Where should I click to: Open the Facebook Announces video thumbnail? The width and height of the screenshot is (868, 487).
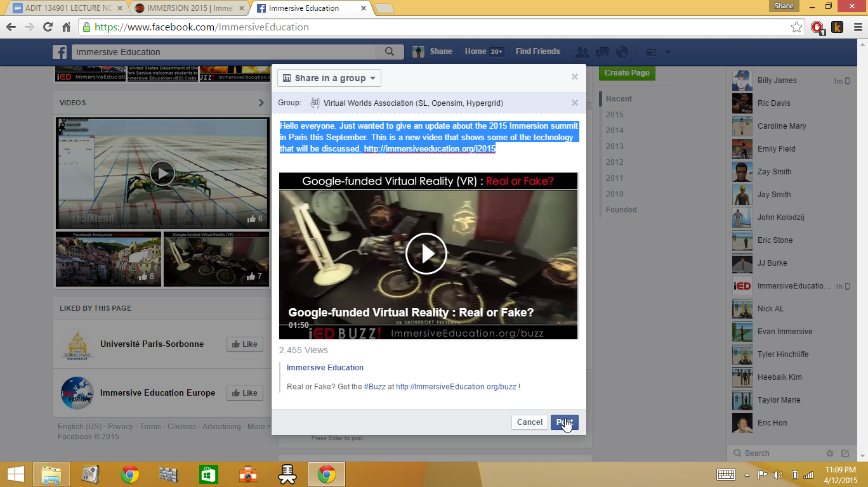tap(108, 259)
